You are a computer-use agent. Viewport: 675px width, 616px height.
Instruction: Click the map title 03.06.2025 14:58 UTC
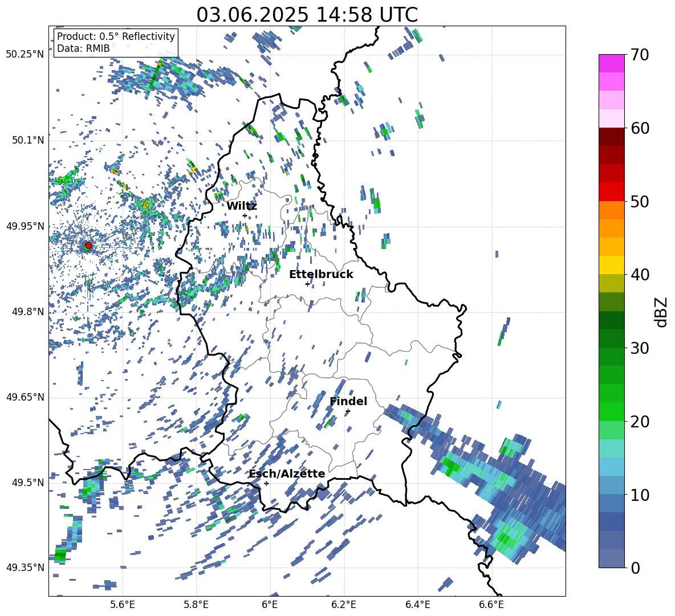click(307, 15)
